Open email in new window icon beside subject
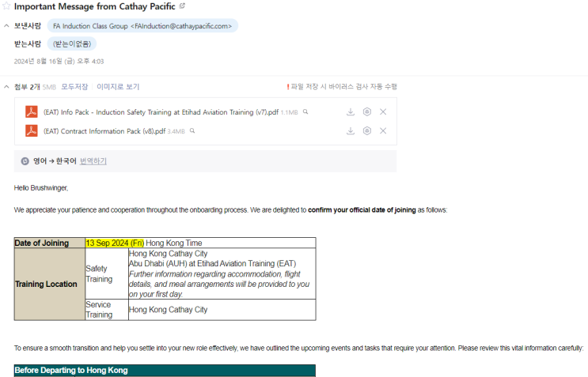The image size is (588, 377). 182,6
